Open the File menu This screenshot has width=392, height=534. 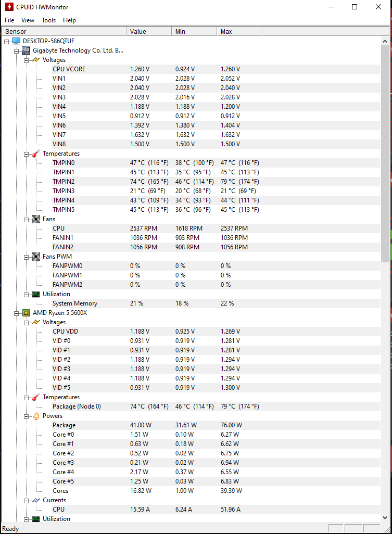[x=9, y=20]
